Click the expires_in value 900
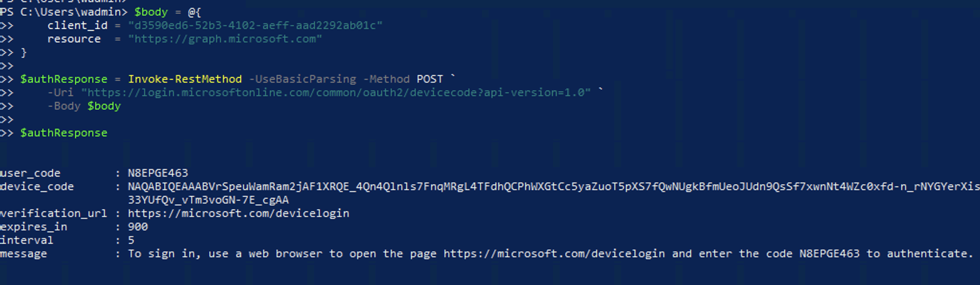Screen dimensions: 980x285 (138, 227)
